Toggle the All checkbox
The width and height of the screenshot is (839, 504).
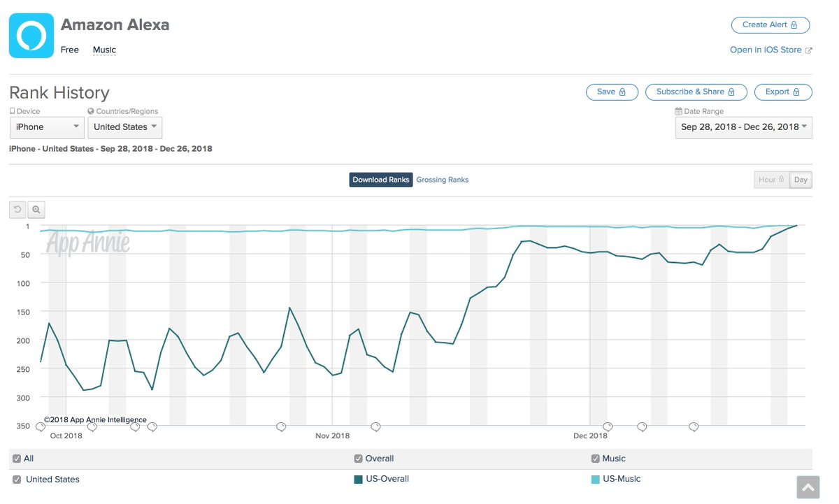click(17, 459)
